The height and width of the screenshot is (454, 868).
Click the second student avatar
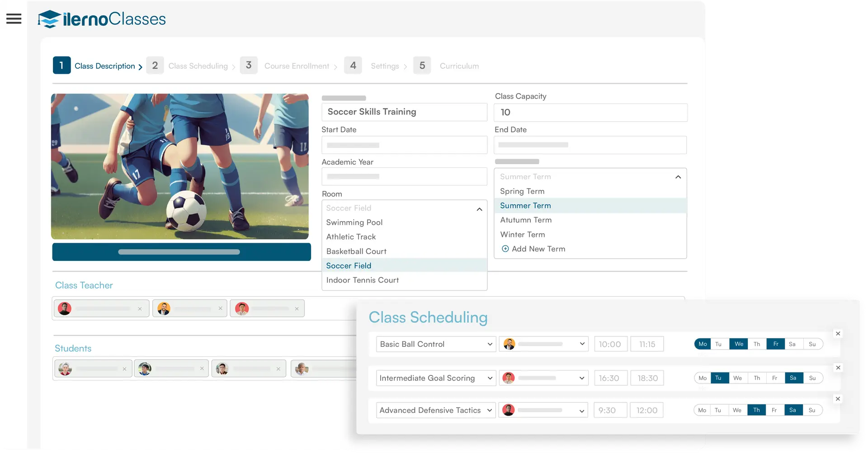point(145,369)
